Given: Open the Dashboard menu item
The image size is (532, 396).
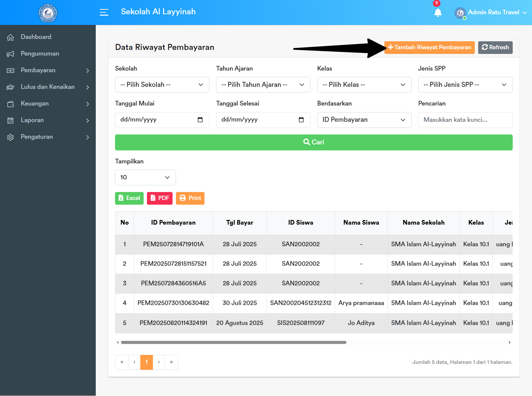Looking at the screenshot, I should 36,37.
